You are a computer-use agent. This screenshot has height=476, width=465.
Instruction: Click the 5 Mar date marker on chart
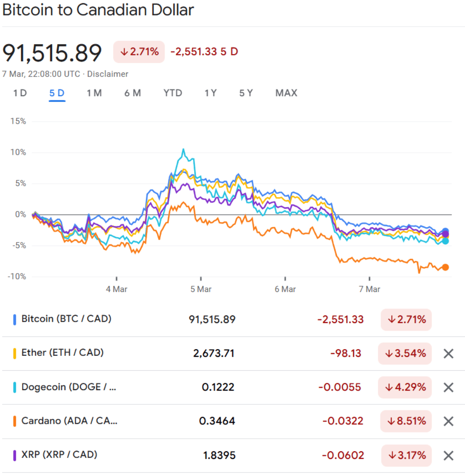click(x=201, y=289)
